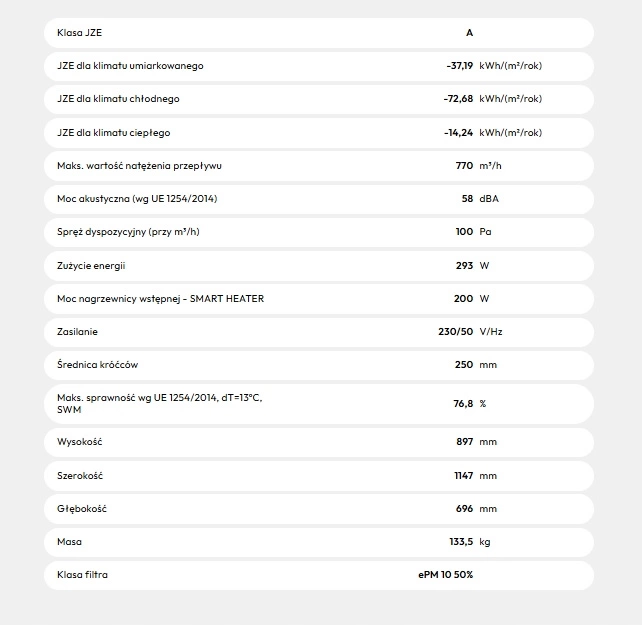Image resolution: width=642 pixels, height=625 pixels.
Task: Click the Moc akustyczna row label
Action: click(x=138, y=199)
